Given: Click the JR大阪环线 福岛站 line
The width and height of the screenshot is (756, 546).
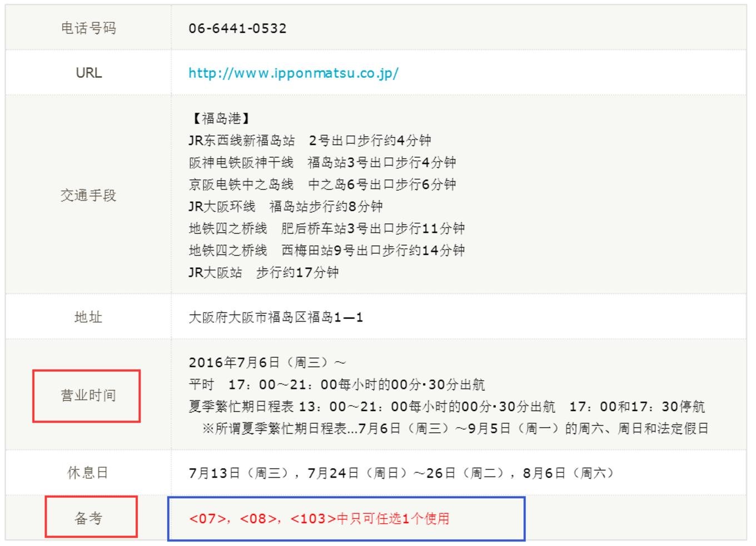Looking at the screenshot, I should pos(285,207).
